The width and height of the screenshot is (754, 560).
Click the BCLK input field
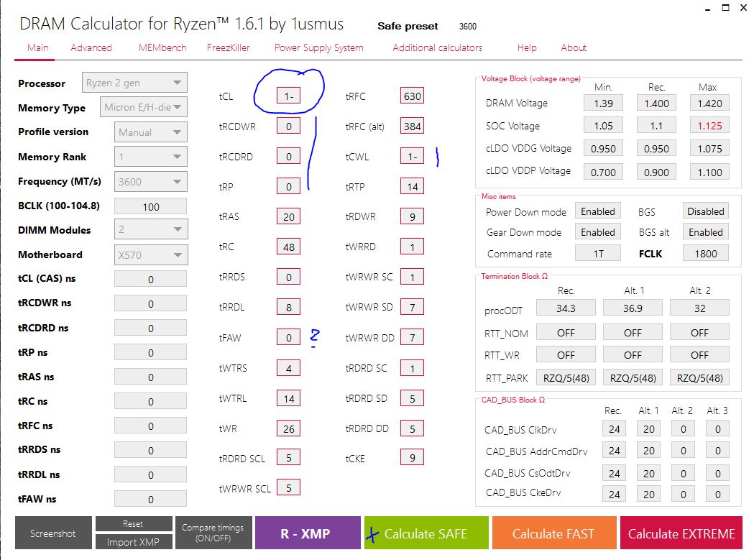(150, 206)
